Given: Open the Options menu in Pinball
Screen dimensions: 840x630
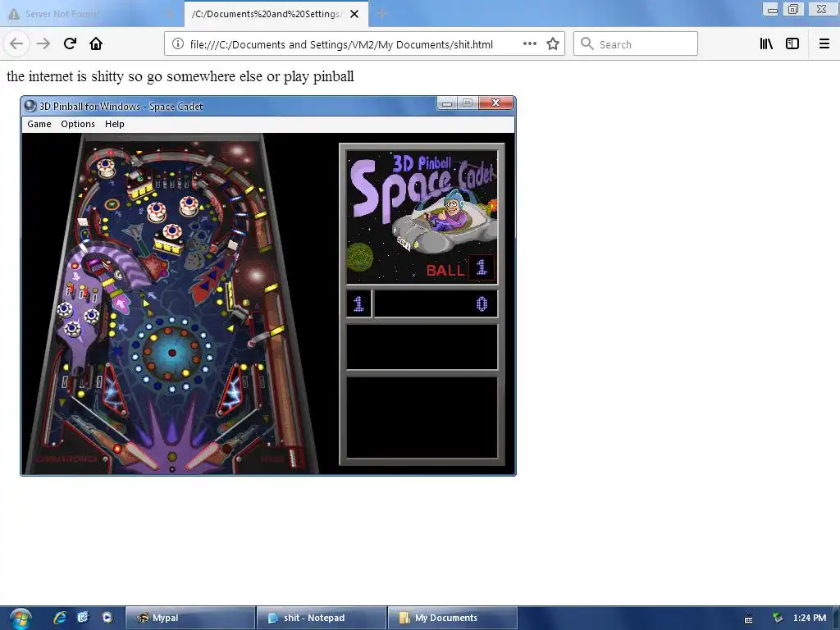Looking at the screenshot, I should [x=78, y=124].
